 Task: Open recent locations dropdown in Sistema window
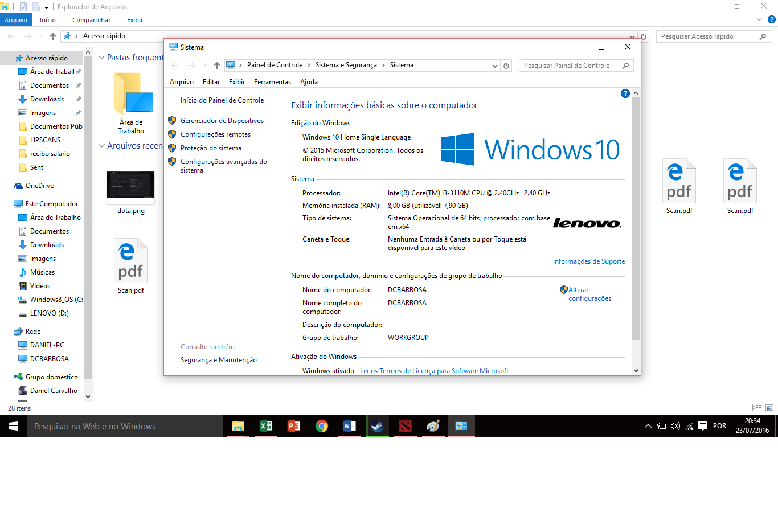point(205,66)
